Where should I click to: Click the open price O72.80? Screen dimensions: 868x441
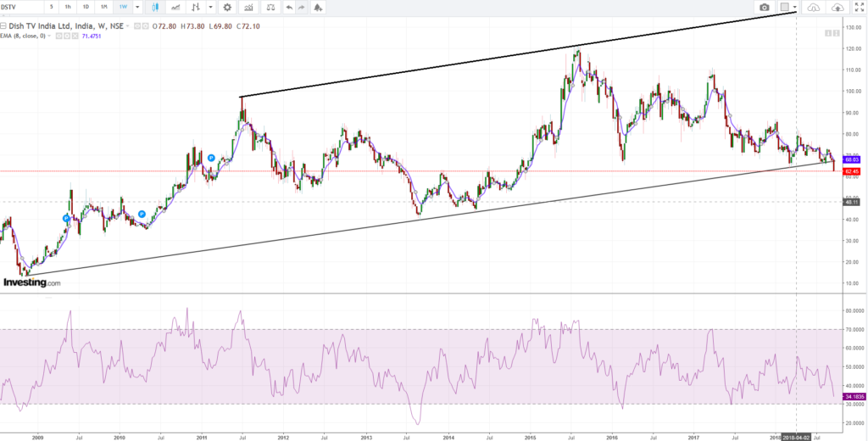[x=164, y=26]
